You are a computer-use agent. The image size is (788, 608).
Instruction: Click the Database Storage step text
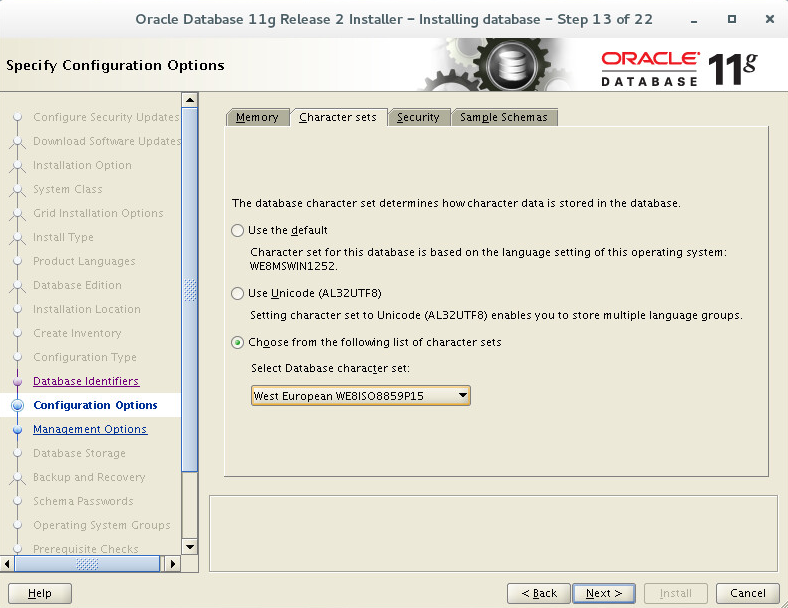tap(79, 453)
